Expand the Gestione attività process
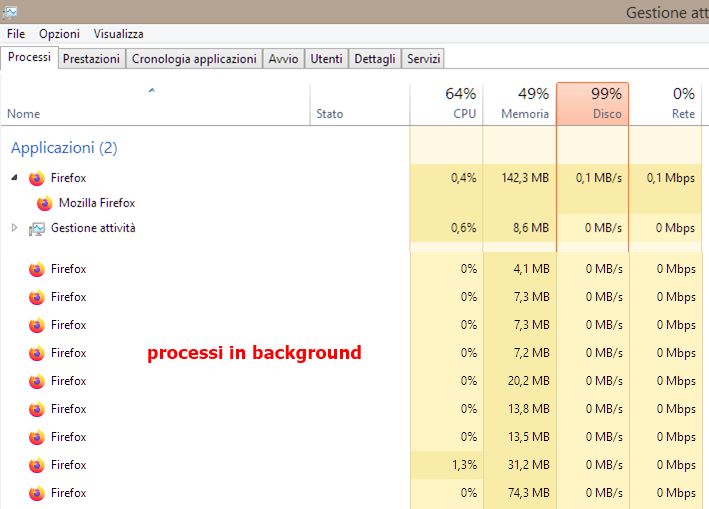Image resolution: width=709 pixels, height=509 pixels. pyautogui.click(x=14, y=228)
